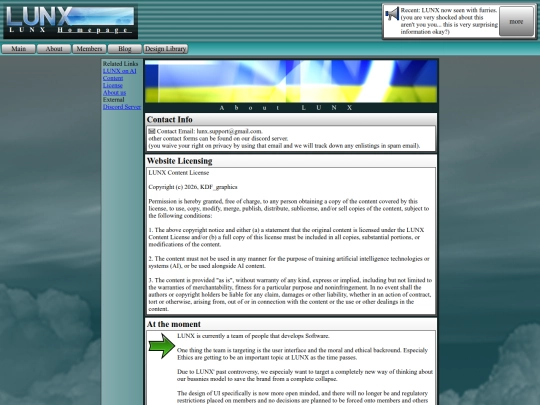Viewport: 540px width, 405px height.
Task: Open the About navigation tab
Action: (x=54, y=49)
